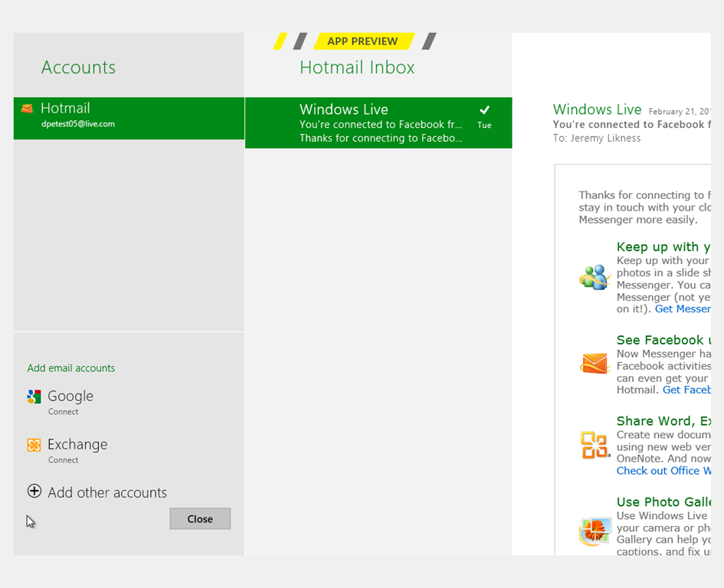Screen dimensions: 724x588
Task: Click the Hotmail envelope icon in Accounts
Action: [28, 109]
